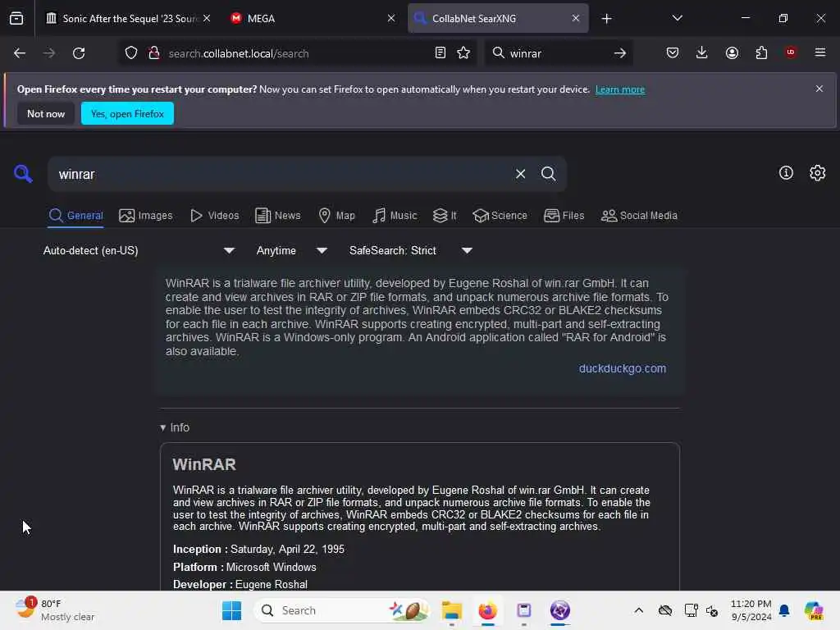The image size is (840, 630).
Task: Click the toolbar winrar search box
Action: 557,53
